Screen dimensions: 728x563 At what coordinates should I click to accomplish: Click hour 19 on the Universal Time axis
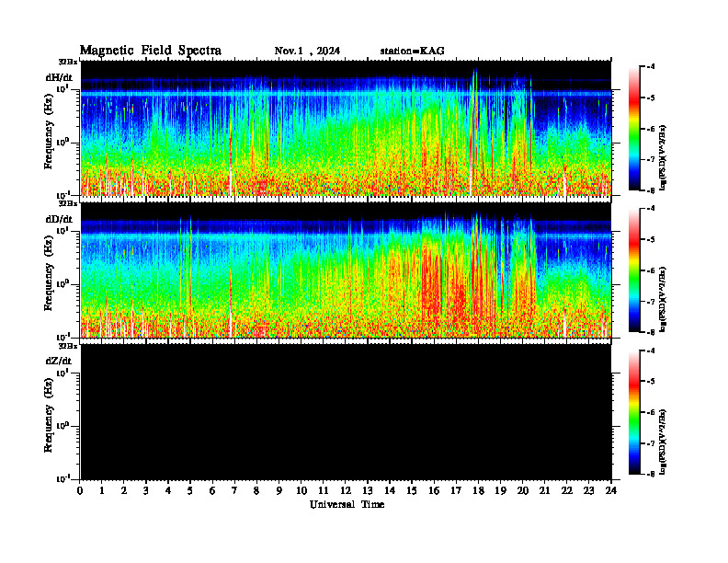point(500,491)
